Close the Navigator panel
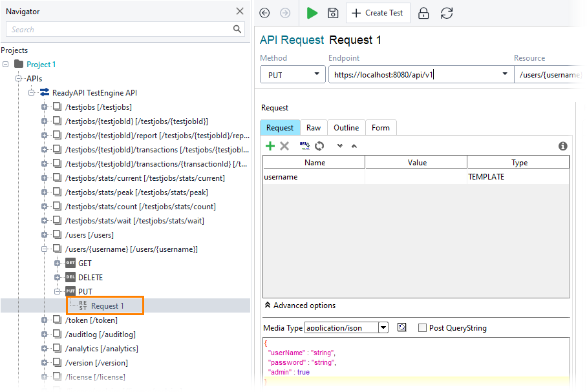 click(x=240, y=11)
